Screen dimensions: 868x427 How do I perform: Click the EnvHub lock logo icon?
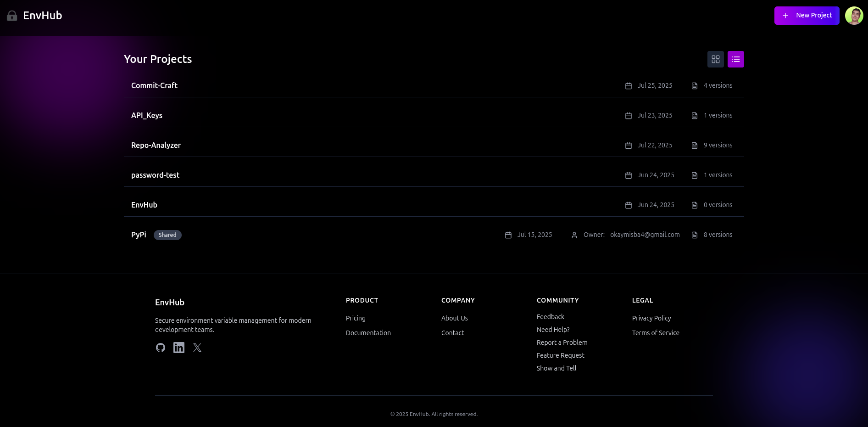pos(12,16)
